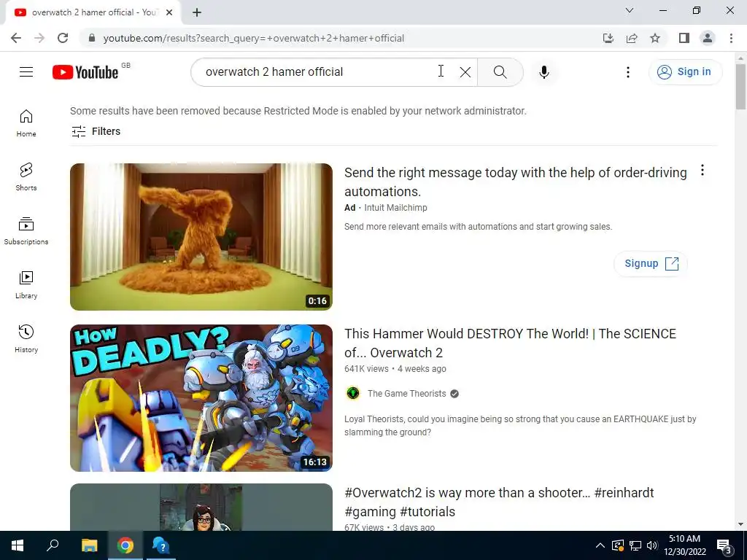Clear the search query with the X
747x560 pixels.
pyautogui.click(x=465, y=72)
